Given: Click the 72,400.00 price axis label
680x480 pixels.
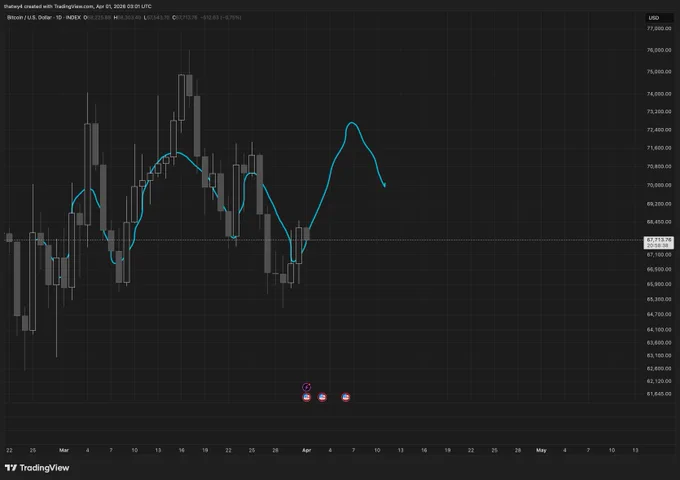Looking at the screenshot, I should click(659, 130).
